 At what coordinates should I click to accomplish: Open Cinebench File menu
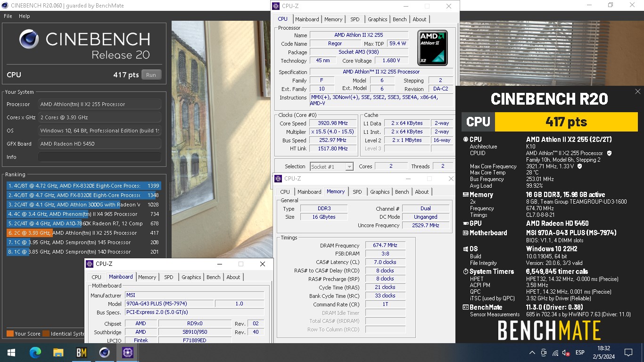click(8, 16)
